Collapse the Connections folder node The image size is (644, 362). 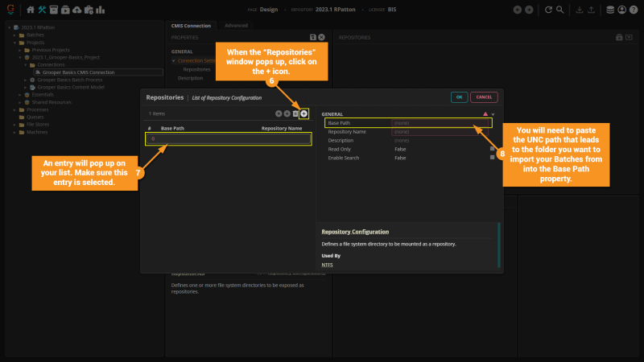[26, 65]
